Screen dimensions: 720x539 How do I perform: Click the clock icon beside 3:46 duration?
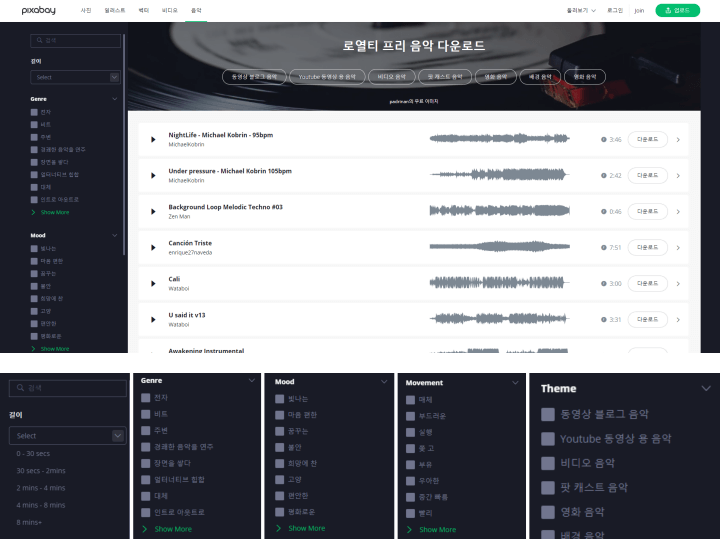pyautogui.click(x=604, y=140)
